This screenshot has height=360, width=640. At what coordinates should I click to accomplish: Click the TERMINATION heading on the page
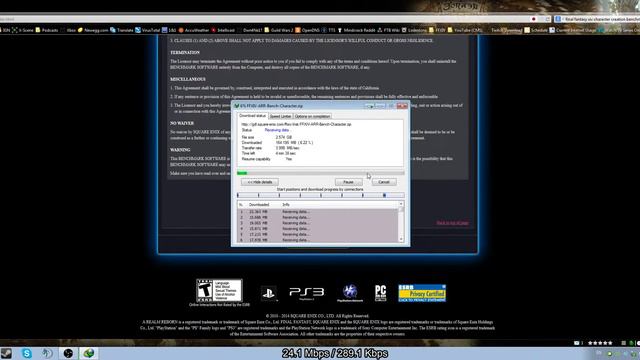(185, 53)
